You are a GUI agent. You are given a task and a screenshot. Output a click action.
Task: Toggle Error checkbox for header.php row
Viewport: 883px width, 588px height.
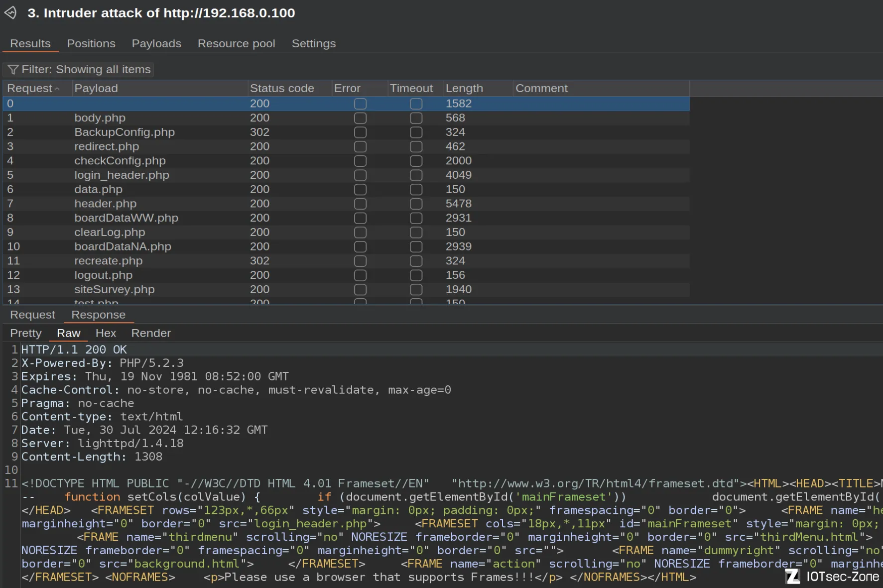point(360,204)
